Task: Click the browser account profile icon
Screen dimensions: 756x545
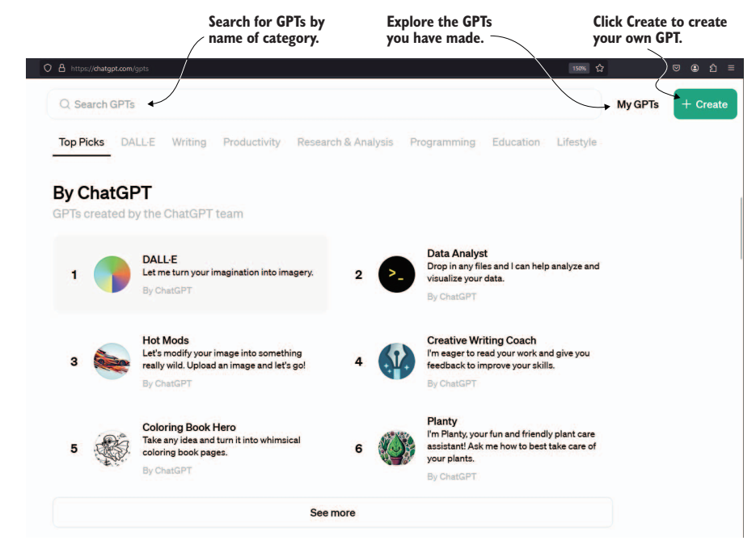Action: click(695, 68)
